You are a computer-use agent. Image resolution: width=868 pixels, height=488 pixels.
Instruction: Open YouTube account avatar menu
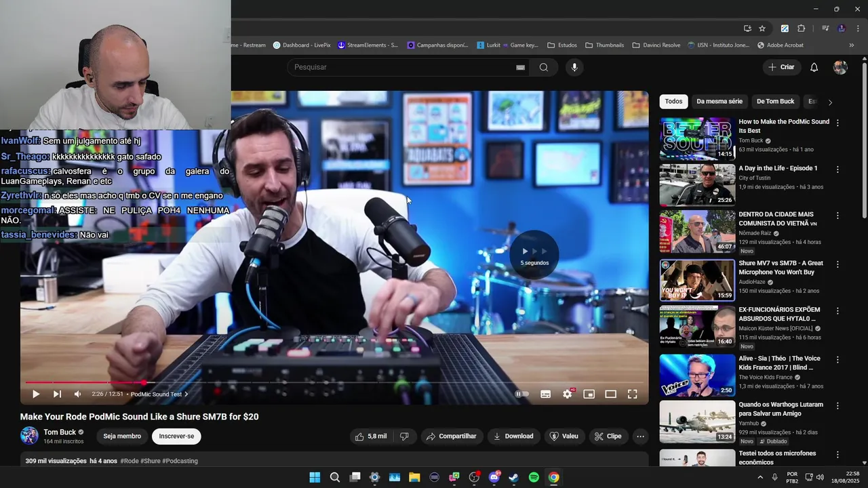pyautogui.click(x=840, y=67)
